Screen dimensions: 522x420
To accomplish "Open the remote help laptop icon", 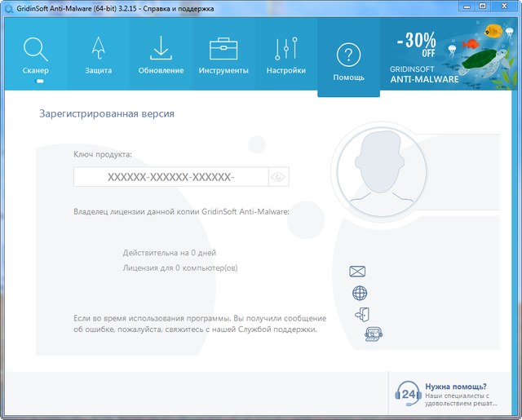I will (x=374, y=334).
